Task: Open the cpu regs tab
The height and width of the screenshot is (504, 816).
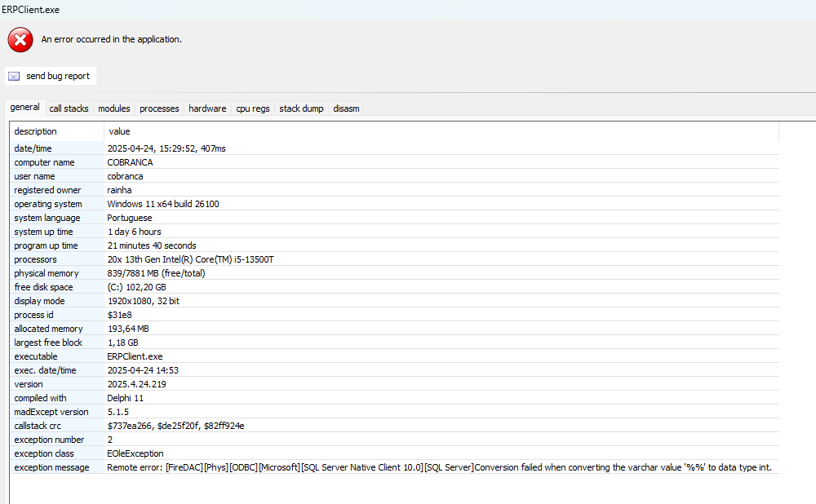Action: [253, 108]
